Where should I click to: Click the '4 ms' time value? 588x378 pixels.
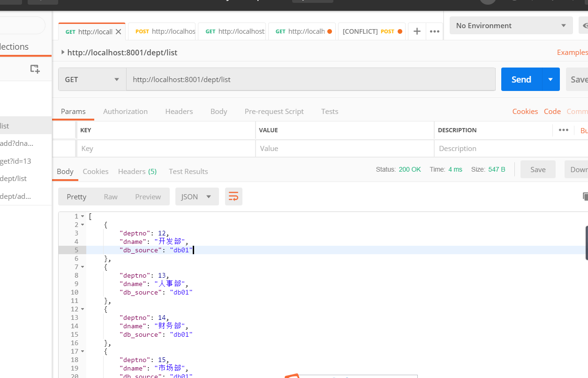(455, 169)
